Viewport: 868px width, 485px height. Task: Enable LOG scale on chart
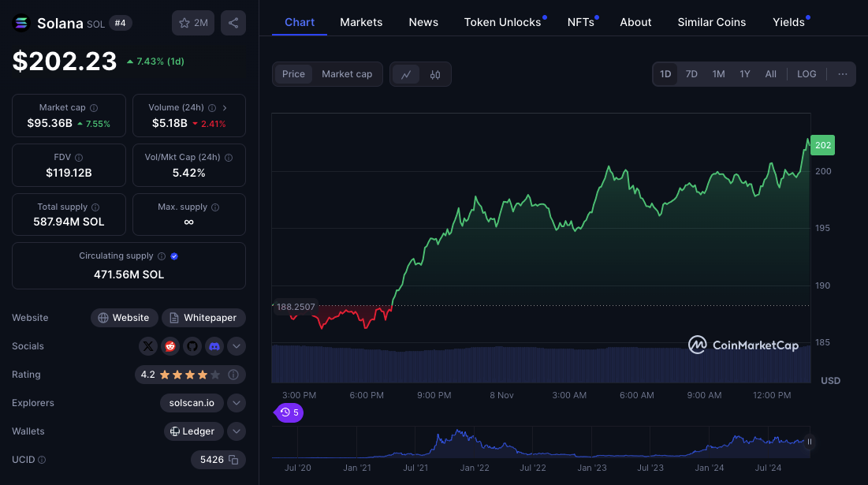tap(807, 74)
